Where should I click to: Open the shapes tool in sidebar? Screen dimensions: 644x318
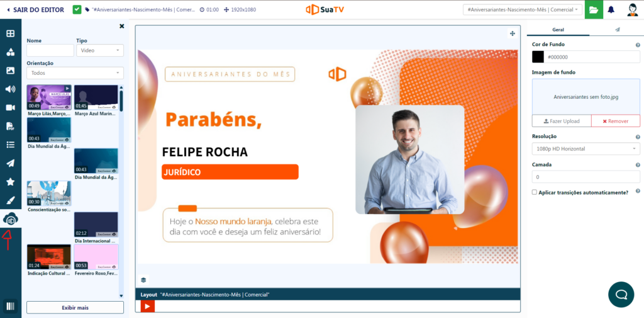coord(10,52)
